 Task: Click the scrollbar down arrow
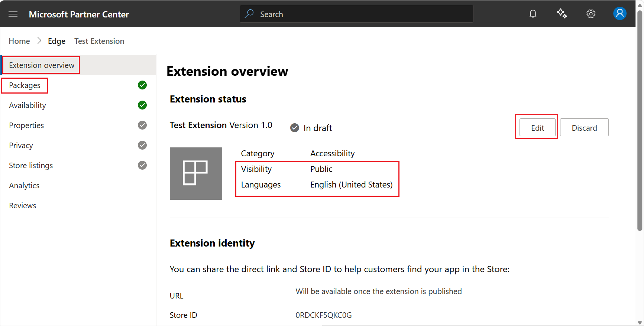640,322
